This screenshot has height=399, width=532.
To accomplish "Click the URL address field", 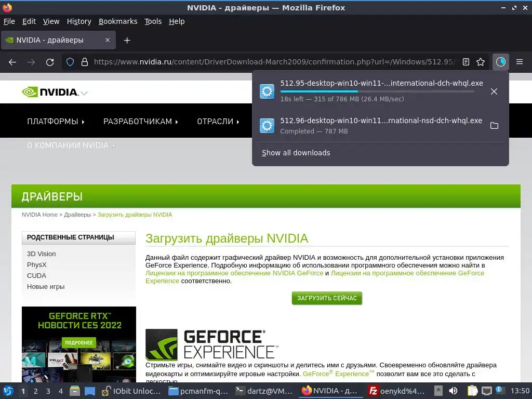I will tap(275, 62).
